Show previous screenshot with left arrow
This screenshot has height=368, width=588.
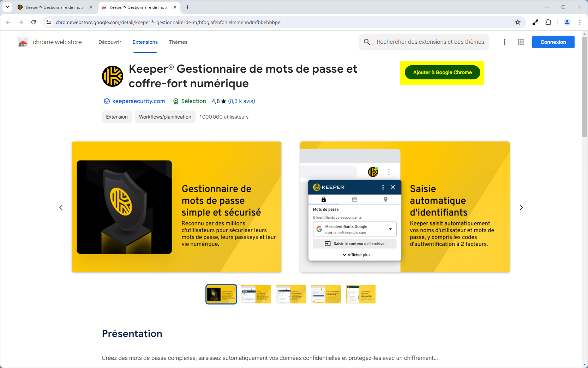pos(61,207)
